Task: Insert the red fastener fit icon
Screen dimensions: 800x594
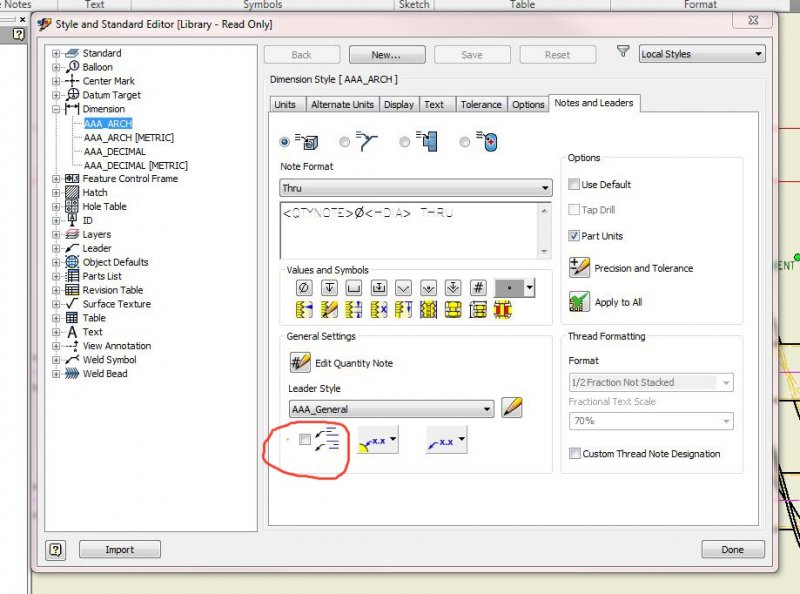Action: click(x=503, y=310)
